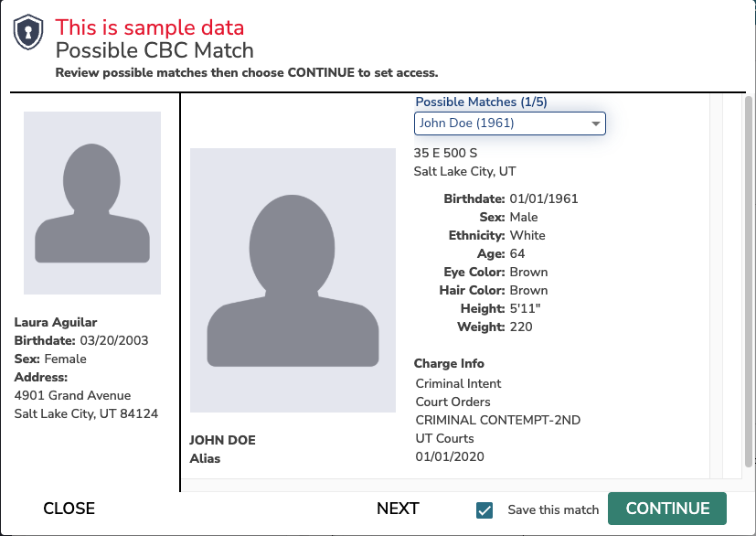Viewport: 756px width, 536px height.
Task: Click the JOHN DOE name under photo
Action: pos(222,440)
